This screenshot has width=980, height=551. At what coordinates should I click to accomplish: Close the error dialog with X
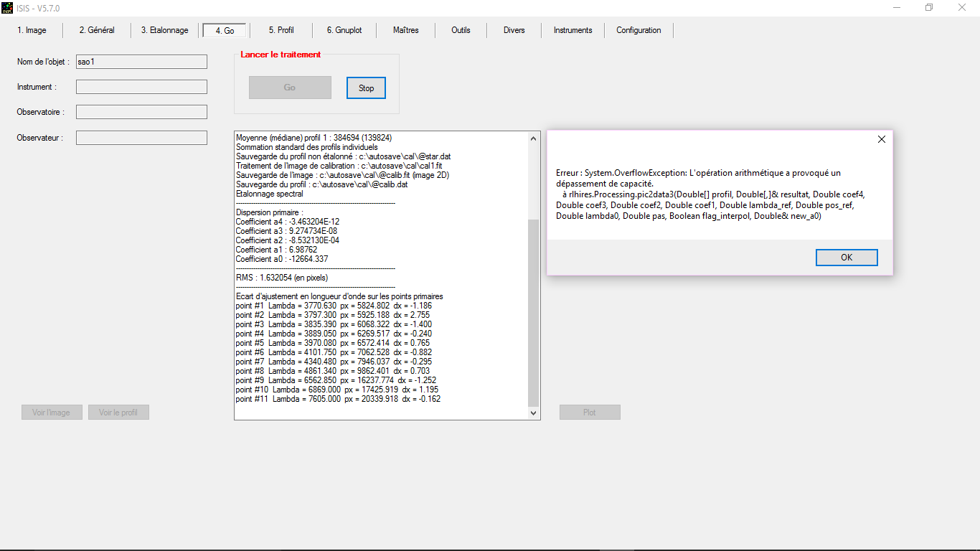point(882,139)
